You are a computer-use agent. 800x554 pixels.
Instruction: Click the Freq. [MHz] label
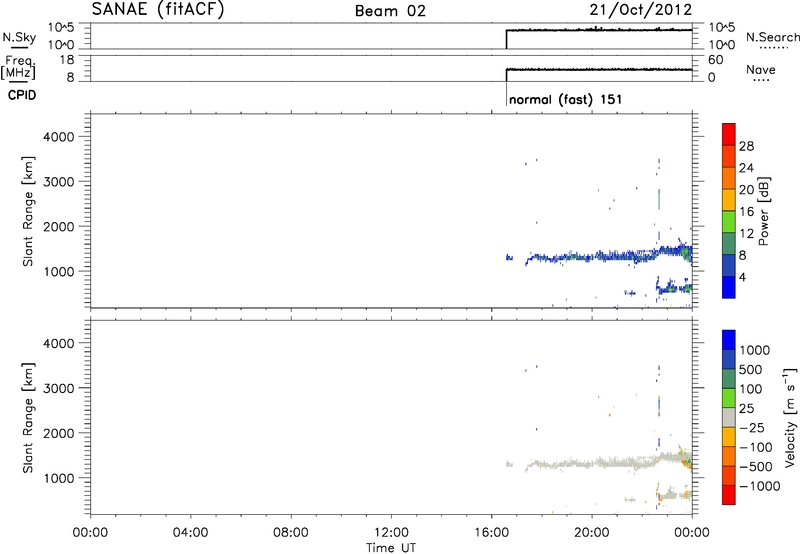click(20, 67)
